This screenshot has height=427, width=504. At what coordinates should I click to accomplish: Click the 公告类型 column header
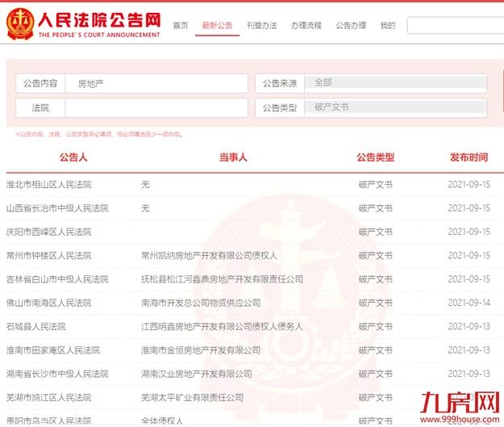[376, 157]
